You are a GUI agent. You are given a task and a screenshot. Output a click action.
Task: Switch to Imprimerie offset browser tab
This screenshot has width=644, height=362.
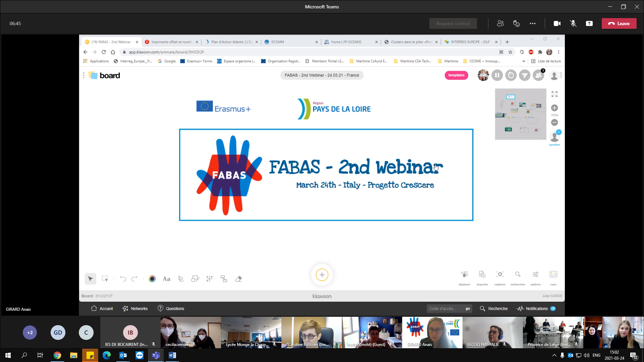coord(171,42)
